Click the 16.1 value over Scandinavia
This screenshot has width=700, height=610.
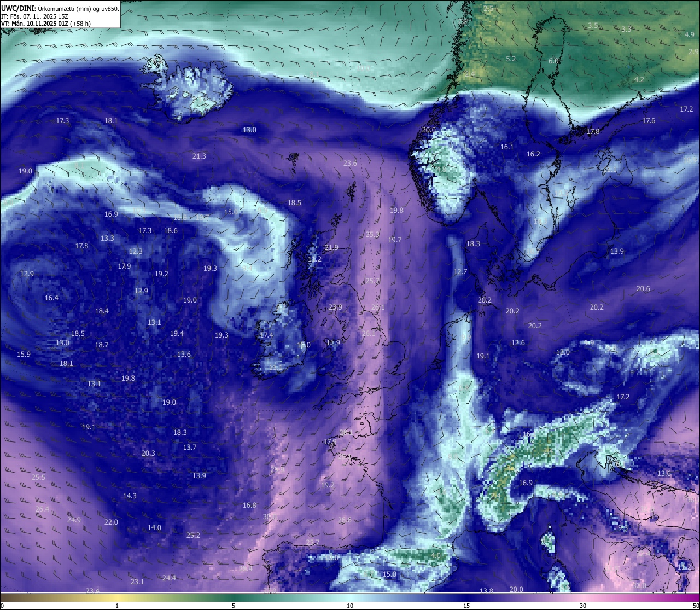coord(507,147)
